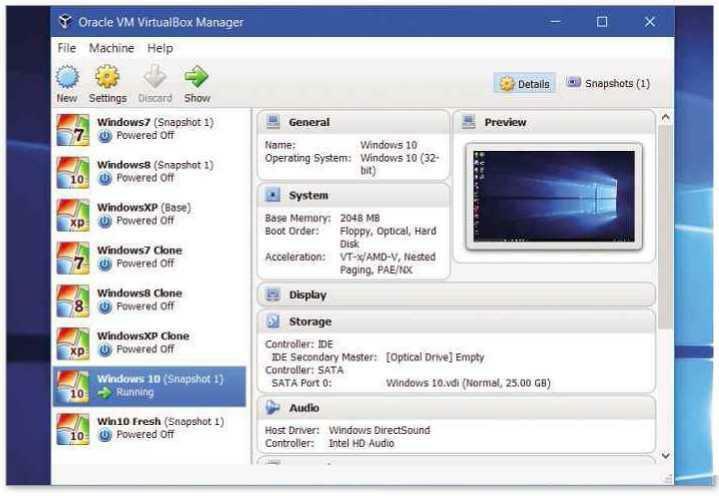Viewport: 719px width, 496px height.
Task: Click the green Running arrow status icon
Action: tap(105, 393)
